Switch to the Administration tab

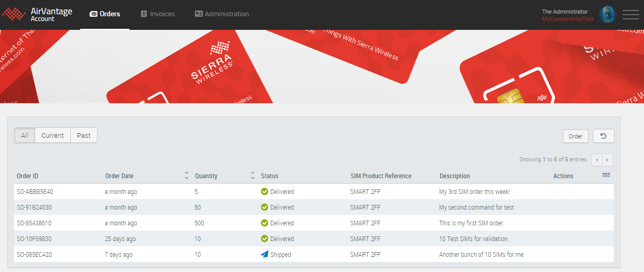222,14
